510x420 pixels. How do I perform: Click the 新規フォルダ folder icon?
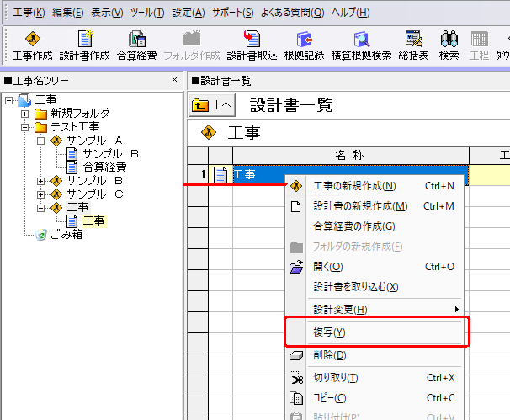coord(40,114)
